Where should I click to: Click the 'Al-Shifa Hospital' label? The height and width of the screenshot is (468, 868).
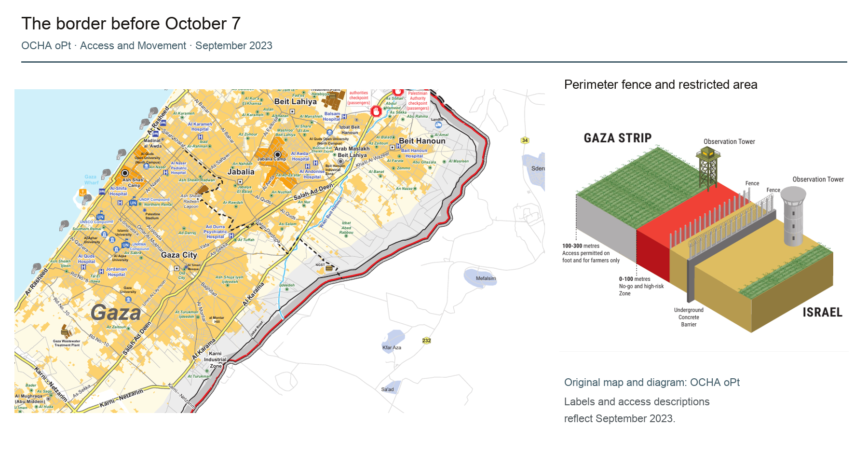pos(118,191)
